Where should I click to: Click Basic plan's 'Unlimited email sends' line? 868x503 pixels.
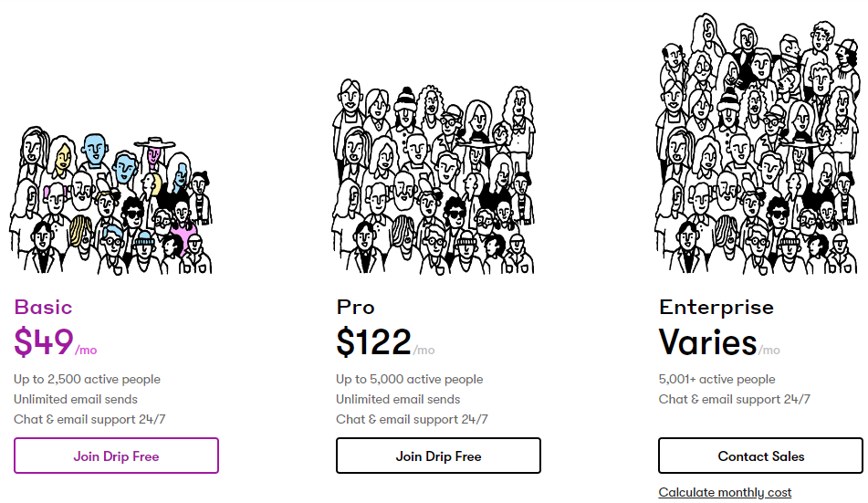click(76, 399)
